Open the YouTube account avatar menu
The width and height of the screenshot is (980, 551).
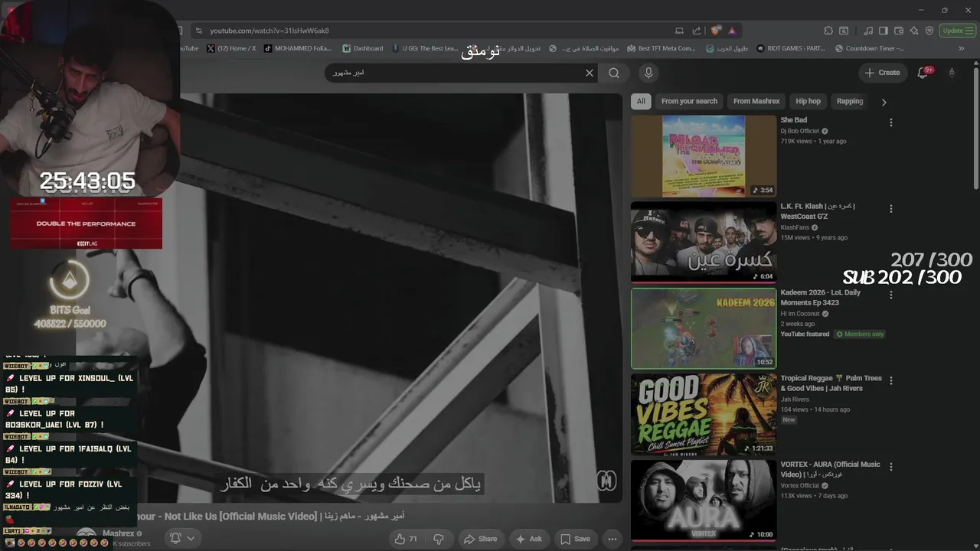click(x=952, y=73)
